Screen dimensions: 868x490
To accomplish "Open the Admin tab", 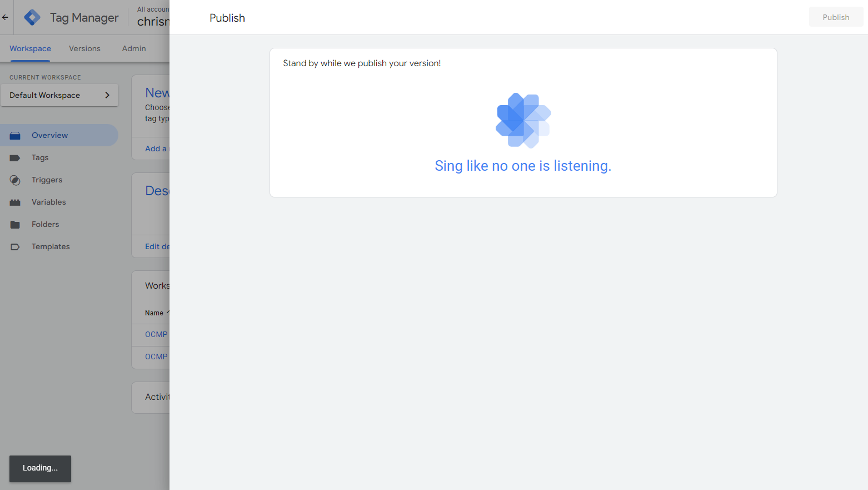I will click(134, 48).
